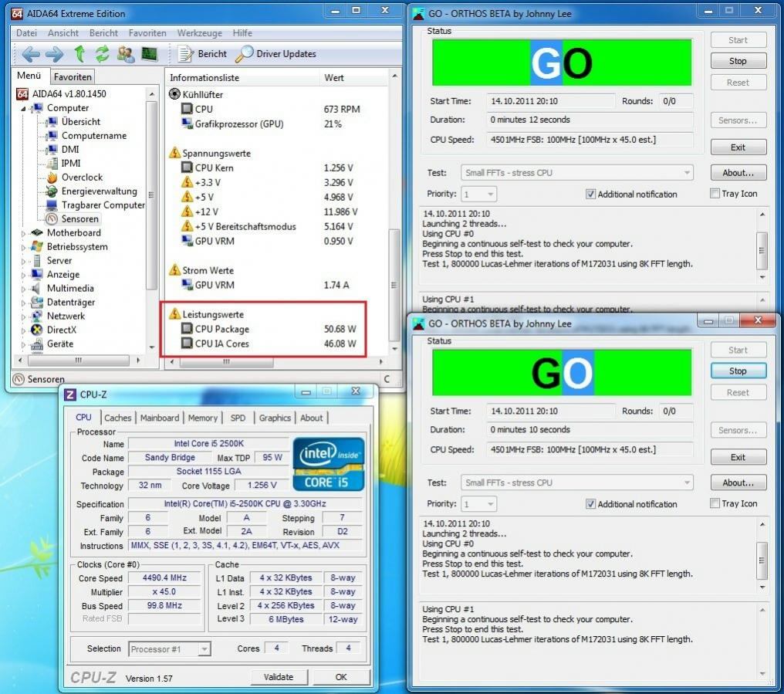784x694 pixels.
Task: Open the Datei menu
Action: coord(26,33)
